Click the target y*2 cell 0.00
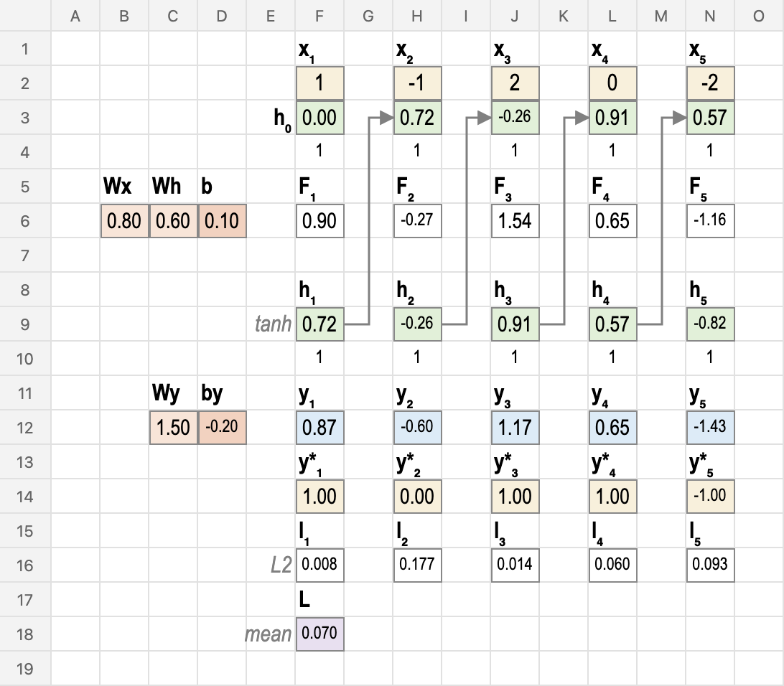 point(418,496)
